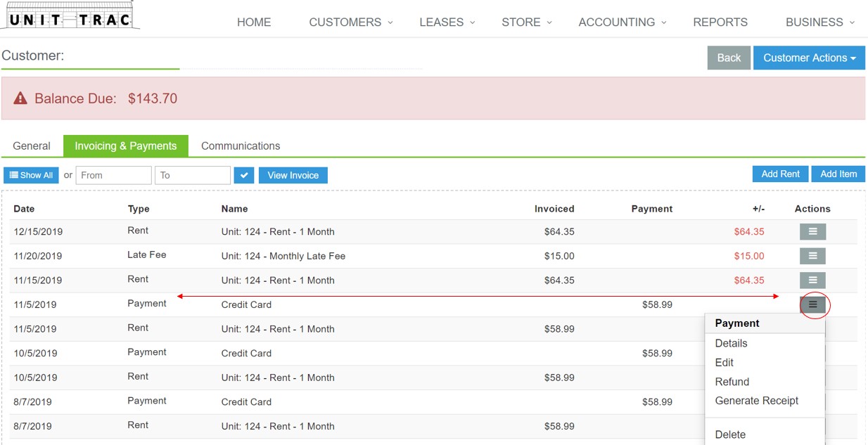Screen dimensions: 868x445
Task: Open actions menu for 11/15/2019 Rent row
Action: 812,280
